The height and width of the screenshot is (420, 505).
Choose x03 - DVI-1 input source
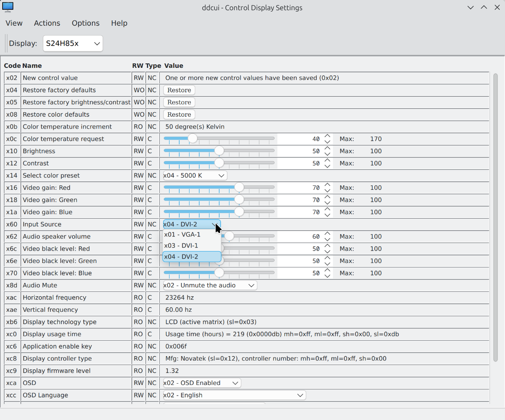192,246
